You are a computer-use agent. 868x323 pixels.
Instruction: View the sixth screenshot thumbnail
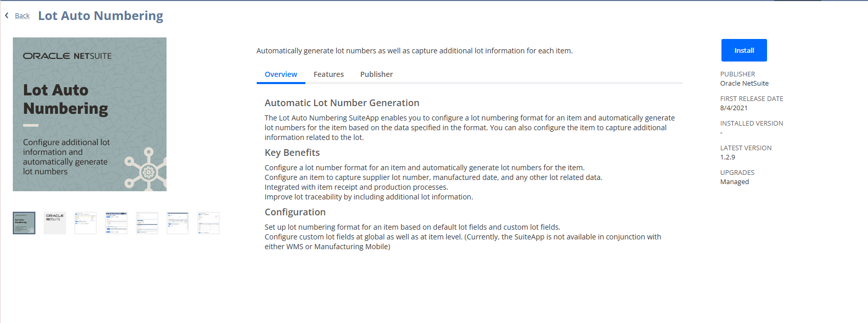(x=178, y=223)
